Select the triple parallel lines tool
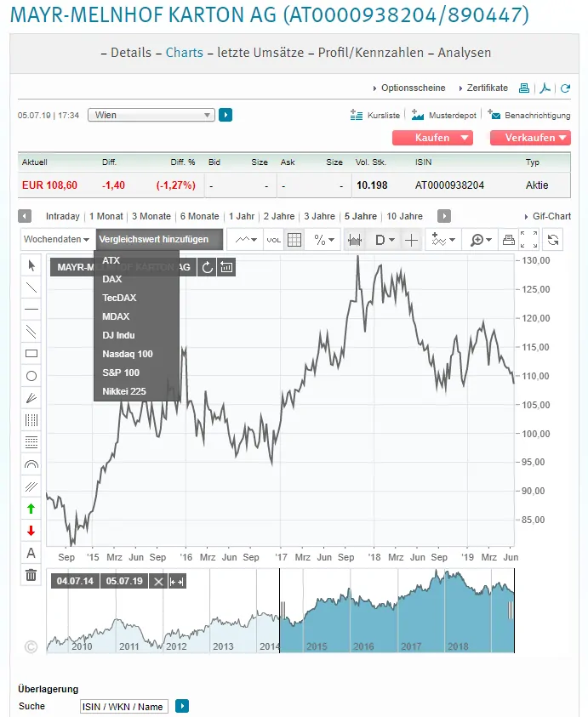 click(31, 487)
